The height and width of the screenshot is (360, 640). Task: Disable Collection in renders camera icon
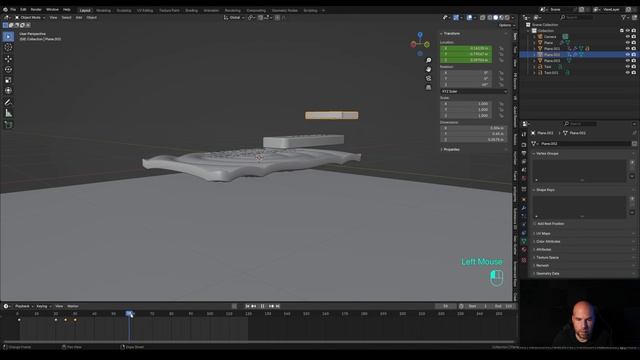[634, 31]
